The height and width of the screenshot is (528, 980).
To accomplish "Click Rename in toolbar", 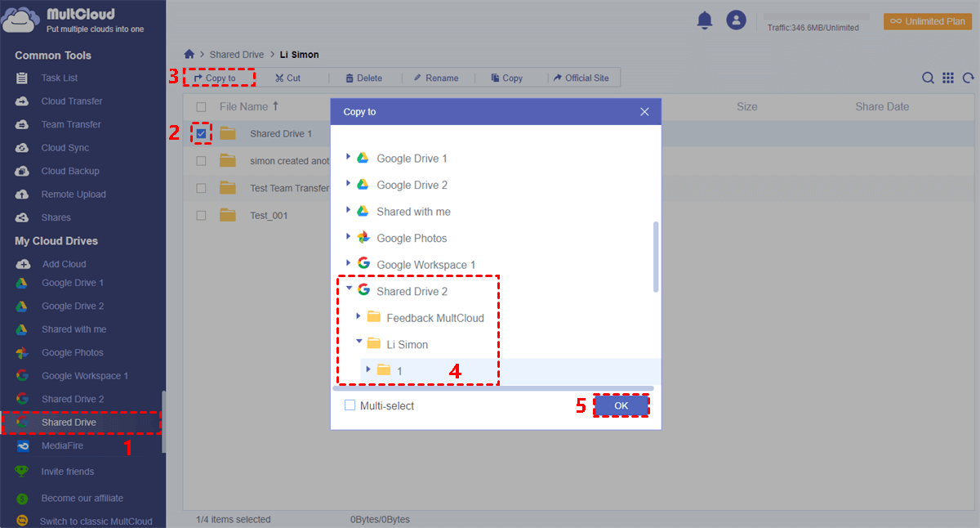I will (435, 78).
